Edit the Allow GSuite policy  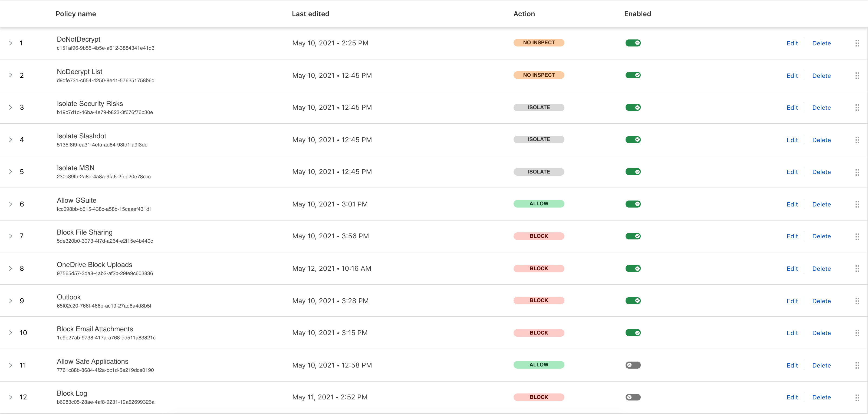point(792,204)
